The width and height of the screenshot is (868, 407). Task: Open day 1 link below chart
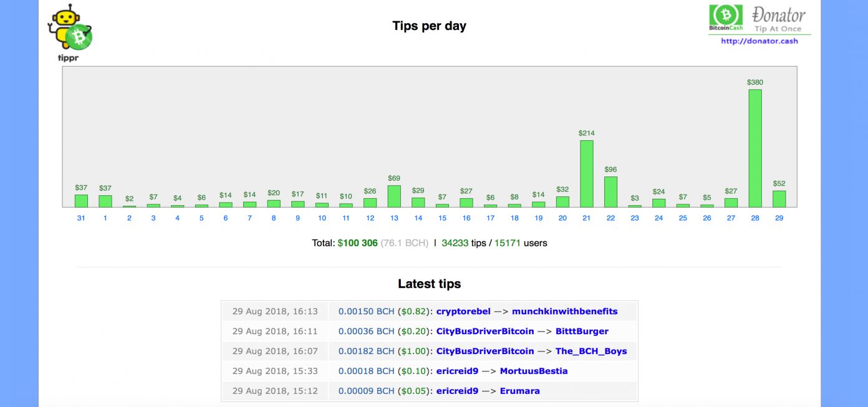[105, 218]
